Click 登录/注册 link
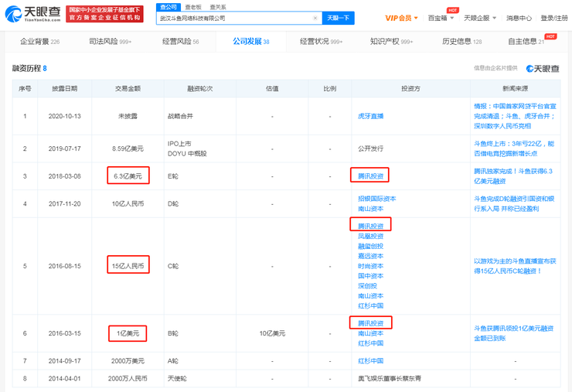Screen dimensions: 572x392 pos(554,18)
